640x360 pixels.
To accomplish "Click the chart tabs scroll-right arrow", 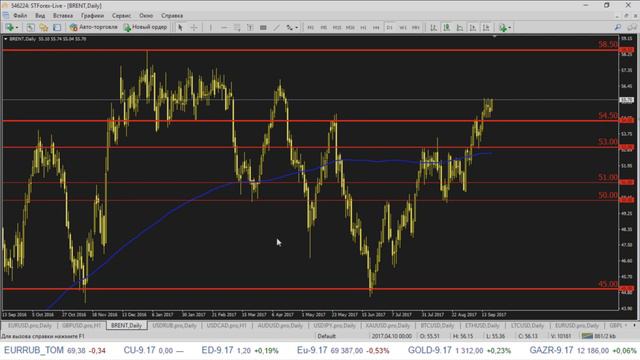I will tap(635, 325).
